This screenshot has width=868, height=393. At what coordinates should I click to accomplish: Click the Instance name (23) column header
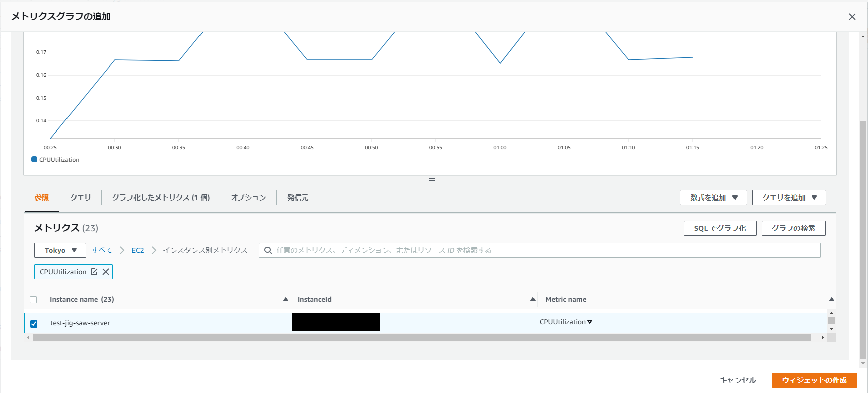pos(82,299)
